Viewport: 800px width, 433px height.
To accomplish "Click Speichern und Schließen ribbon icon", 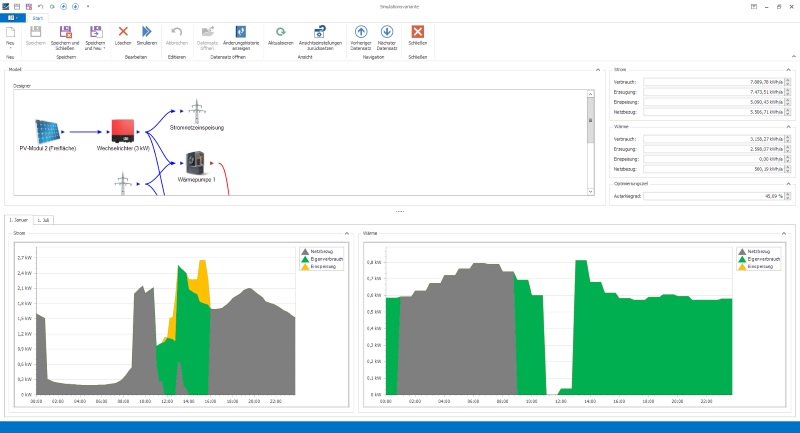I will tap(66, 34).
